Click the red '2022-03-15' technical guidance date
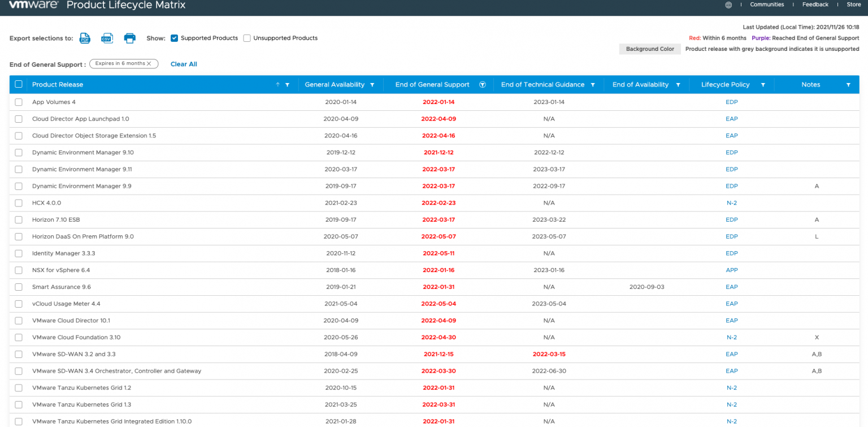Image resolution: width=868 pixels, height=427 pixels. [x=549, y=355]
